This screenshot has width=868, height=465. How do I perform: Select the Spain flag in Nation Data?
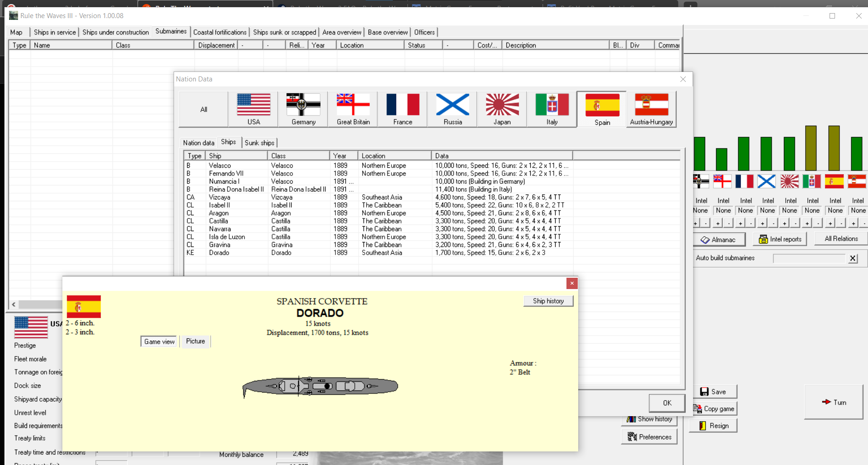click(602, 109)
